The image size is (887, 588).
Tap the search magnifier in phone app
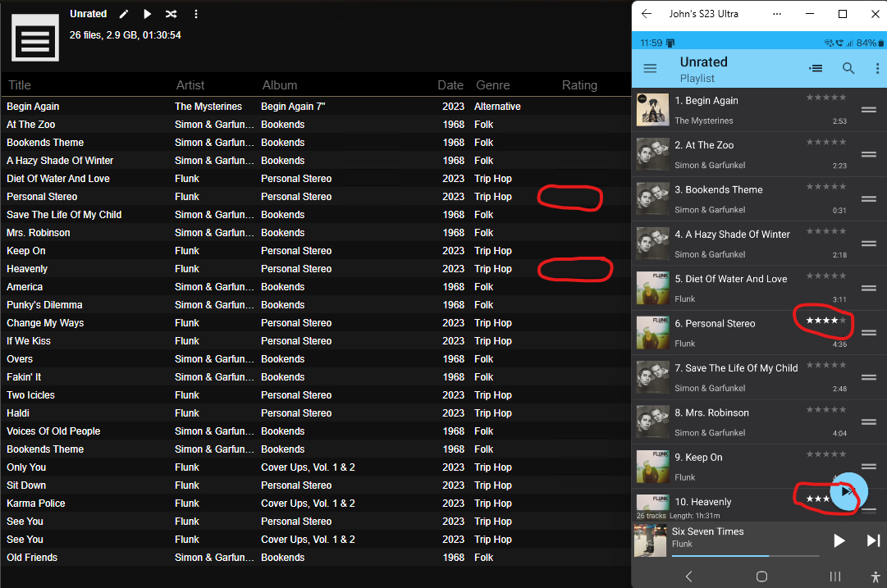pyautogui.click(x=848, y=69)
